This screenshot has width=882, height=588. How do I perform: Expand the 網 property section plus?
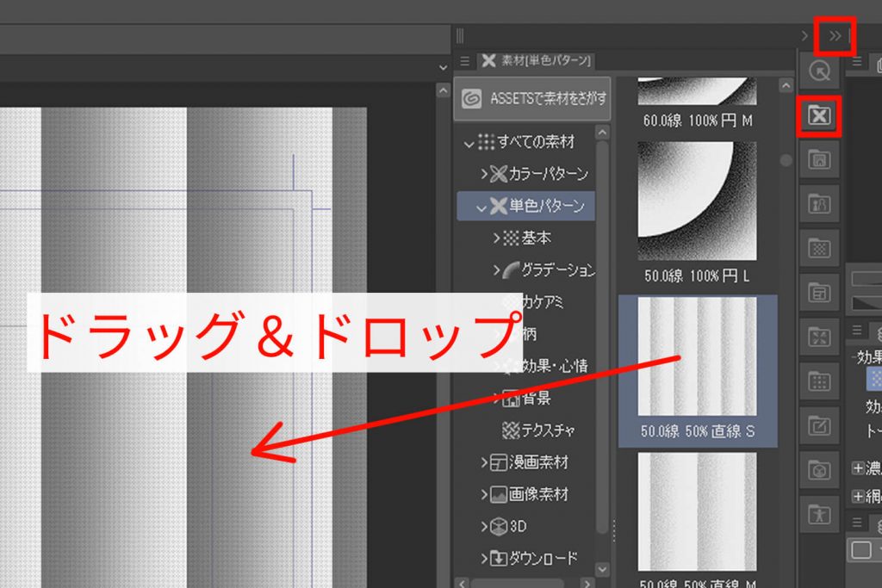click(x=858, y=496)
